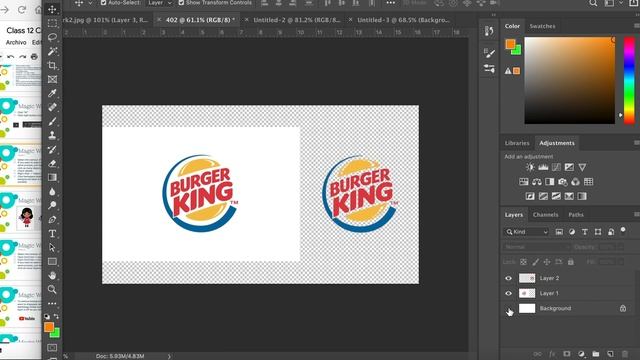Select the Clone Stamp tool
This screenshot has height=360, width=640.
tap(52, 135)
